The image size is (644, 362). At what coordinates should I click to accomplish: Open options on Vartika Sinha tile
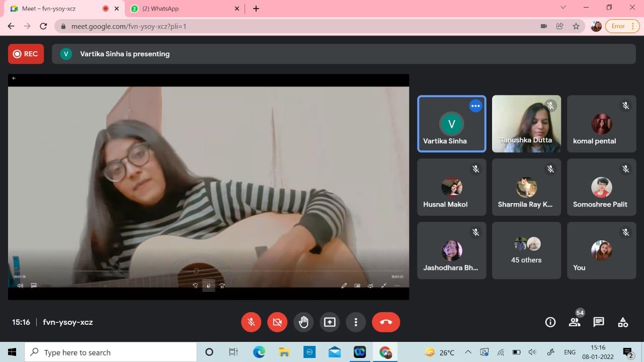tap(475, 106)
